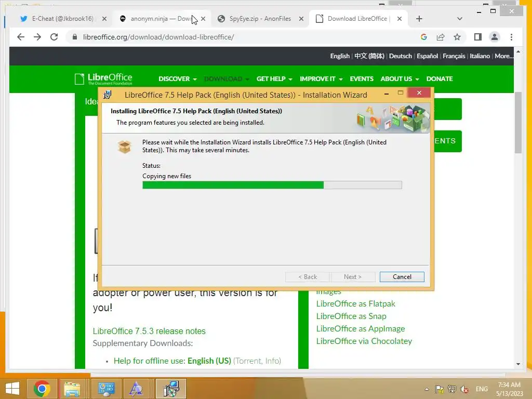The height and width of the screenshot is (399, 532).
Task: Switch site language to Italiano
Action: [480, 56]
